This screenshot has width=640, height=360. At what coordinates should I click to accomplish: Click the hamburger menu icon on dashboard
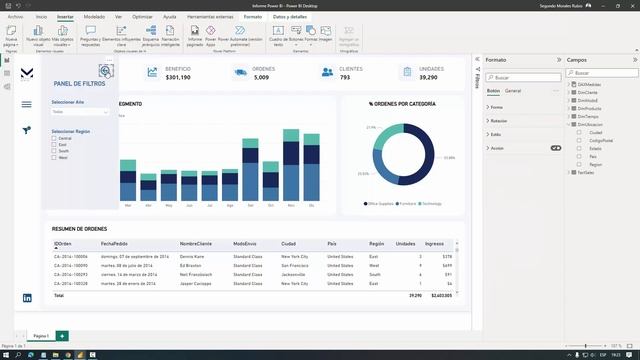coord(27,104)
